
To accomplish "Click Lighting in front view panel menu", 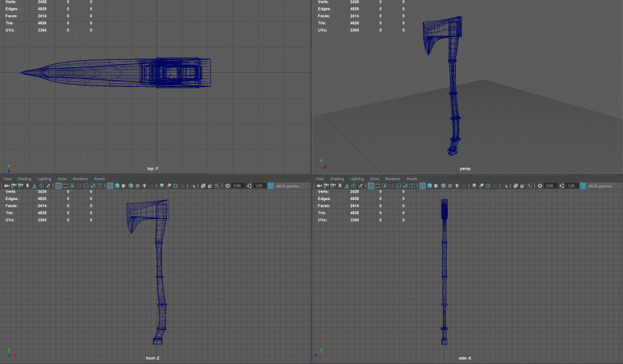I will pos(44,179).
